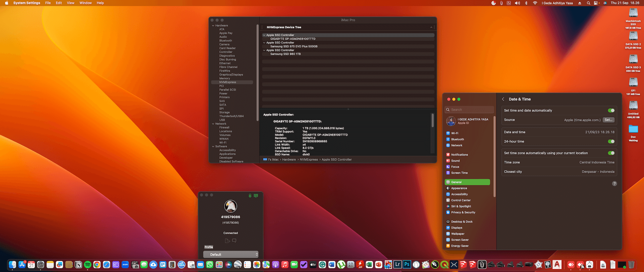Launch Google Chrome from the Dock
Image resolution: width=644 pixels, height=272 pixels.
97,265
